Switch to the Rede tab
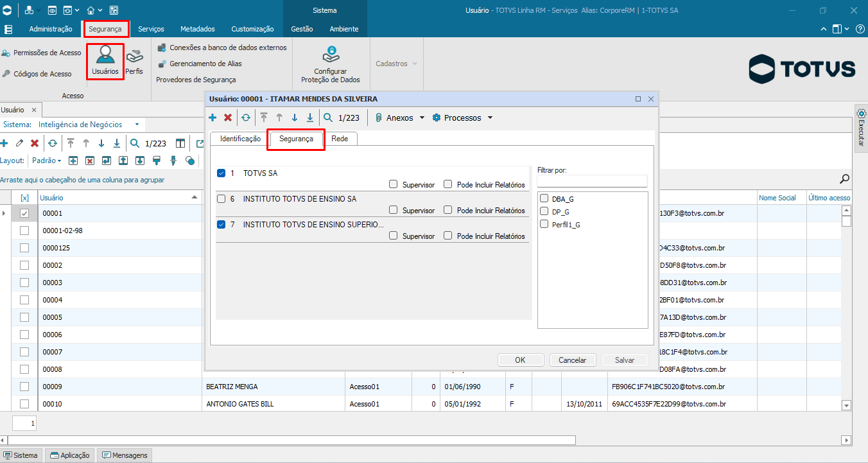 [340, 139]
